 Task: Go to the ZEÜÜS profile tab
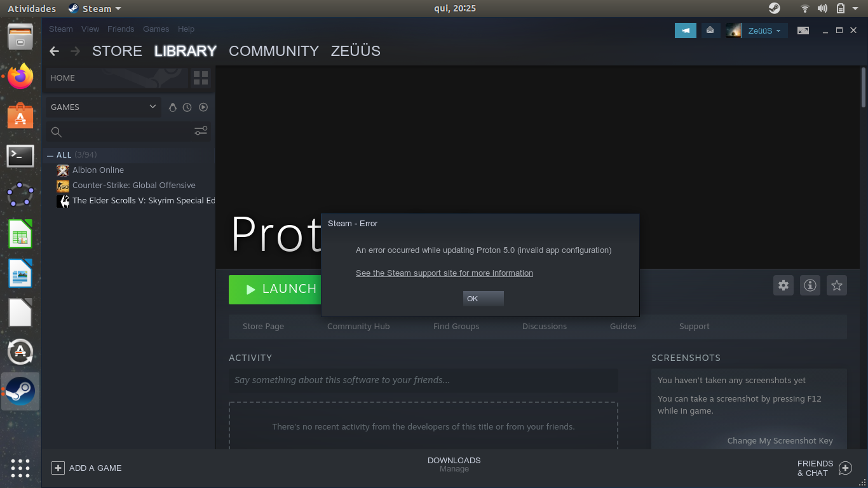356,51
